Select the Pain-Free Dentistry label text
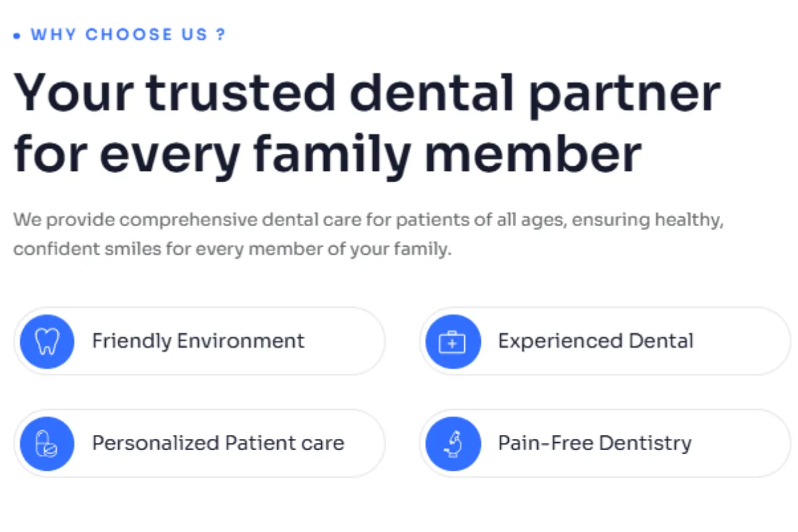The height and width of the screenshot is (532, 798). [x=595, y=443]
